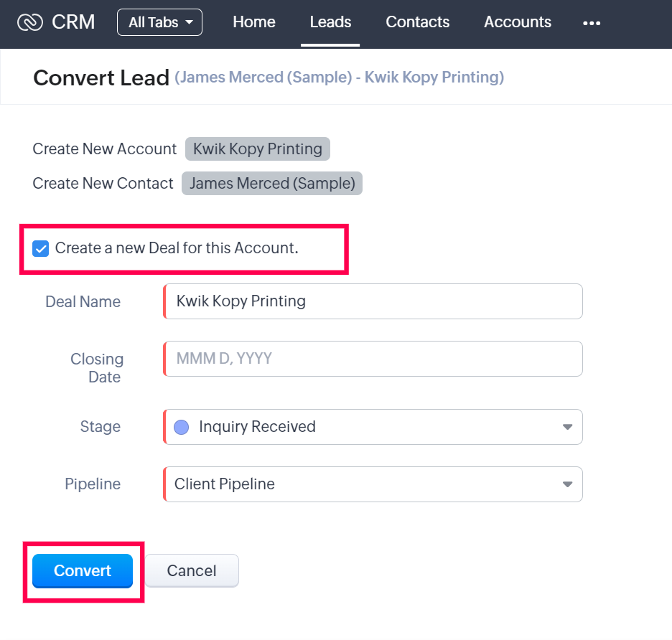Click the Inquiry Received stage color dot

pos(182,427)
